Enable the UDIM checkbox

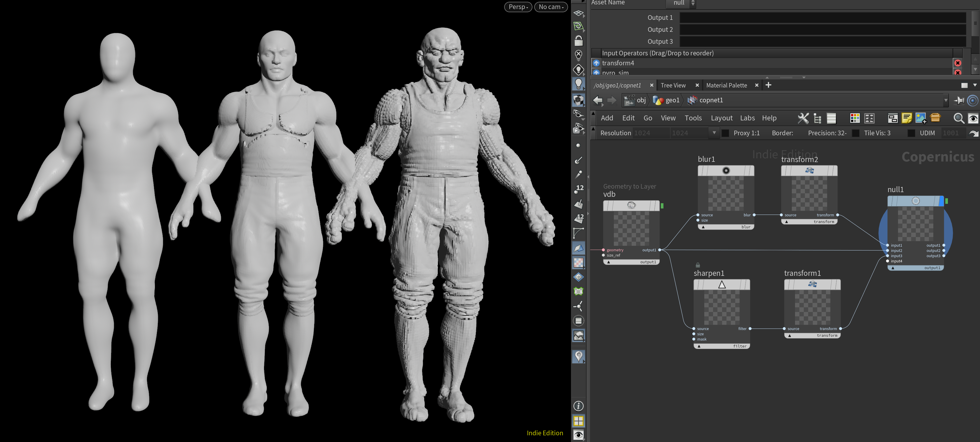click(911, 133)
